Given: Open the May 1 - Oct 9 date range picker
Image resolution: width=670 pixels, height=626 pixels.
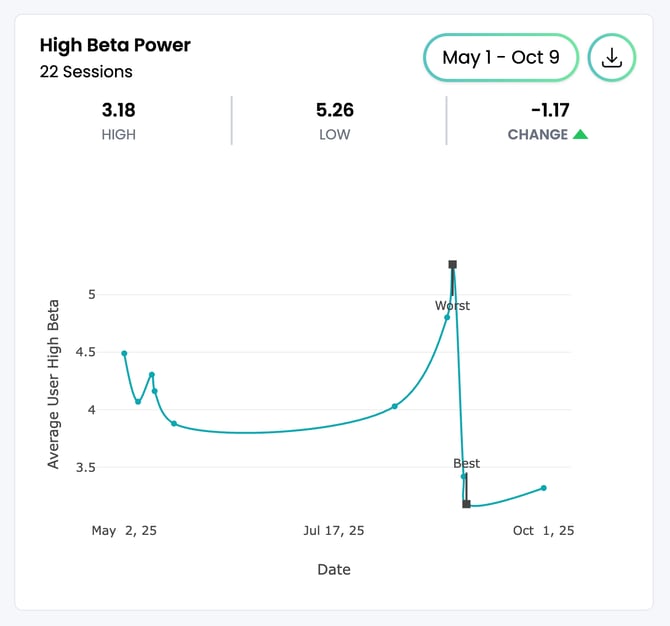Looking at the screenshot, I should (x=501, y=58).
